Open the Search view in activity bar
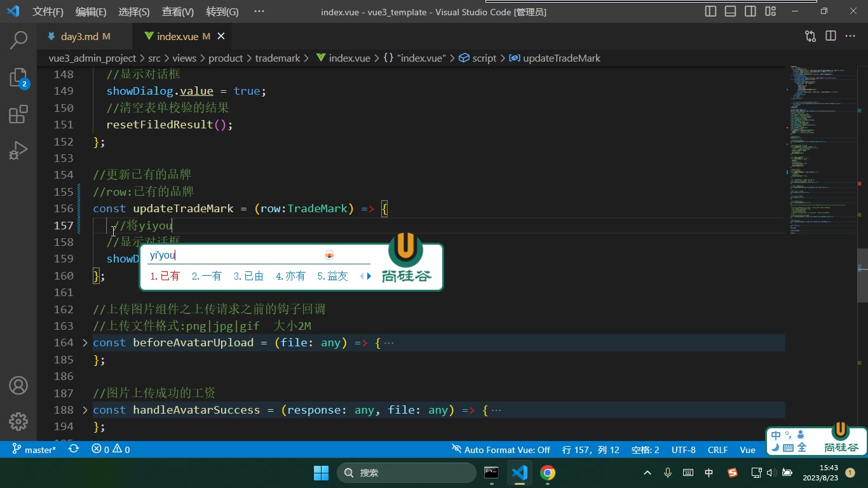The width and height of the screenshot is (868, 488). [18, 41]
